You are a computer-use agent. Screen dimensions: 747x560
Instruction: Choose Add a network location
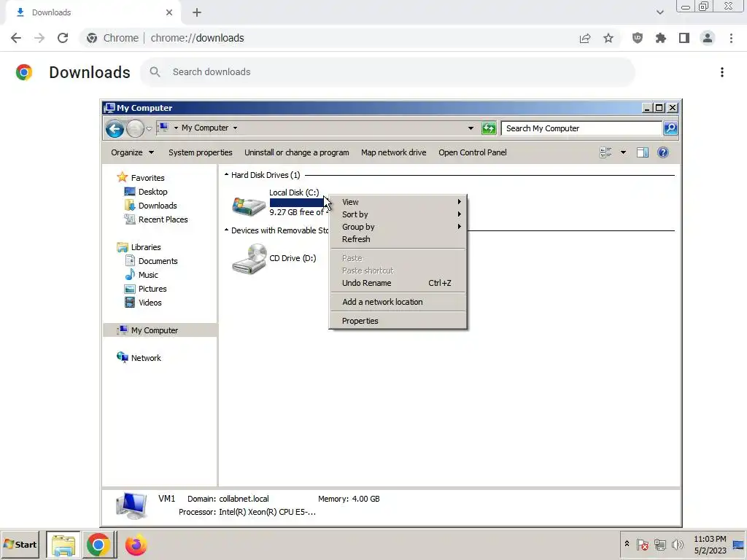398,302
